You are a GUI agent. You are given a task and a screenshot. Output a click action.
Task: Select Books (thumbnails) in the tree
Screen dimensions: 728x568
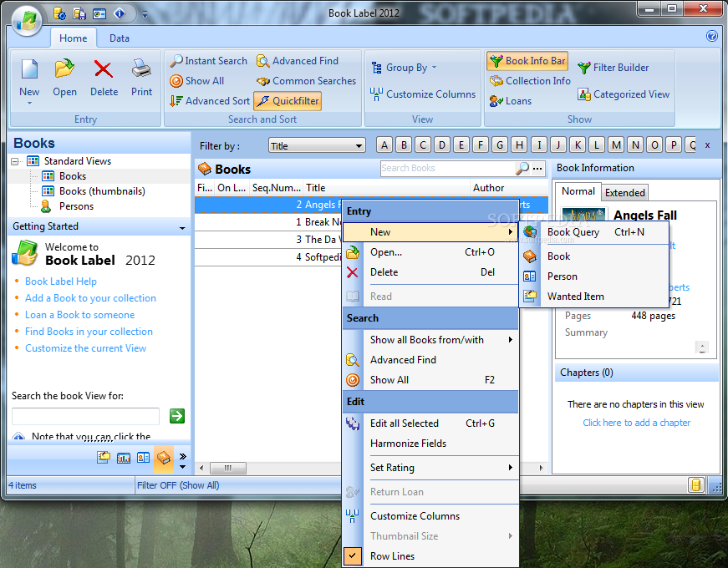point(102,191)
